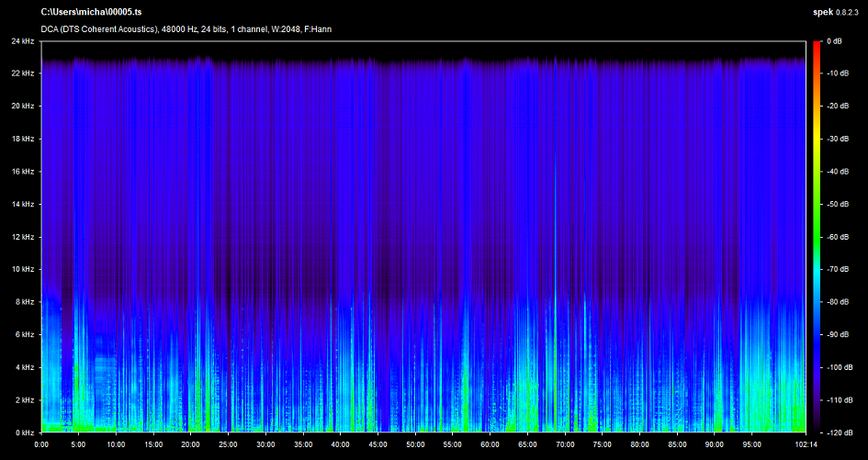The width and height of the screenshot is (868, 460).
Task: Click the -90 dB scale label
Action: coord(838,335)
